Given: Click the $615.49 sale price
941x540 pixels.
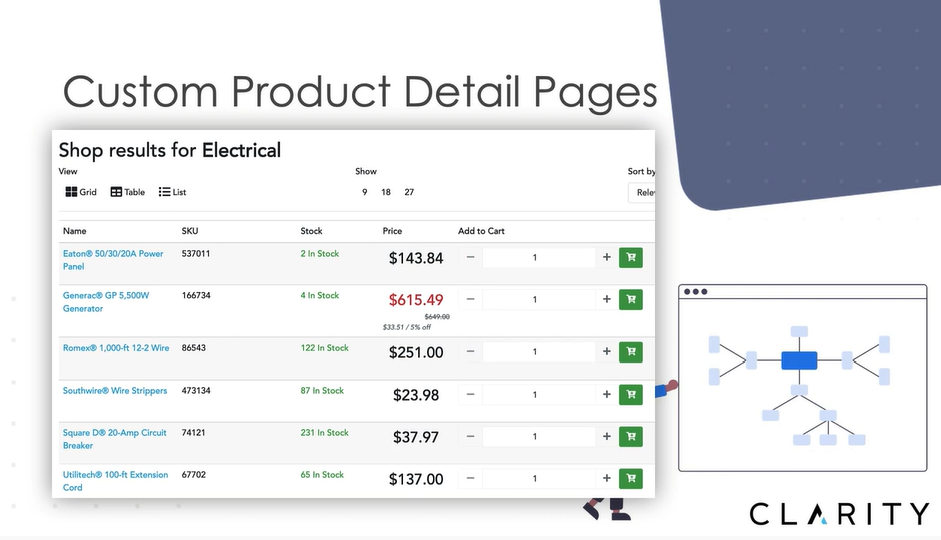Looking at the screenshot, I should point(416,300).
